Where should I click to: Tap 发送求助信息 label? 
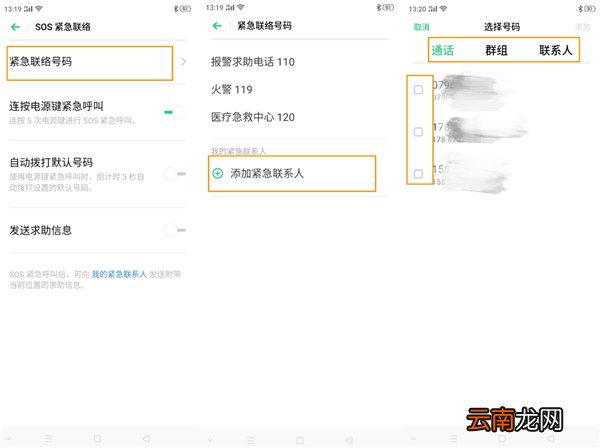point(41,230)
